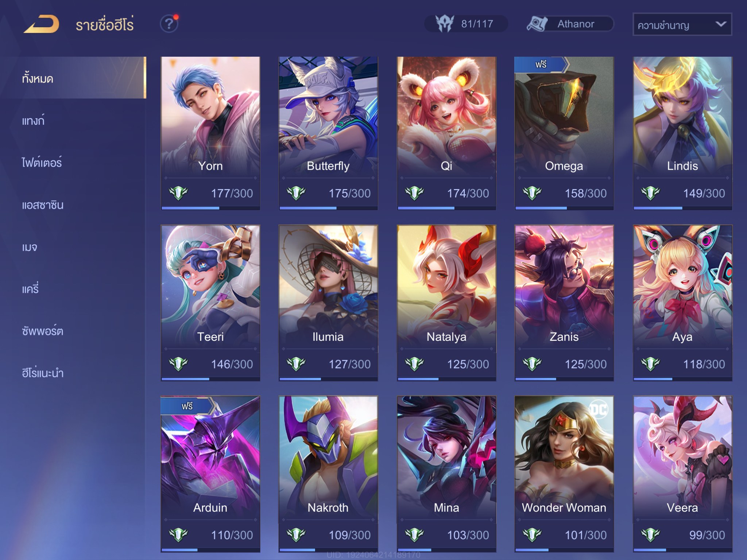Select the Teeri hero card
Screen dimensions: 747x560
point(210,303)
